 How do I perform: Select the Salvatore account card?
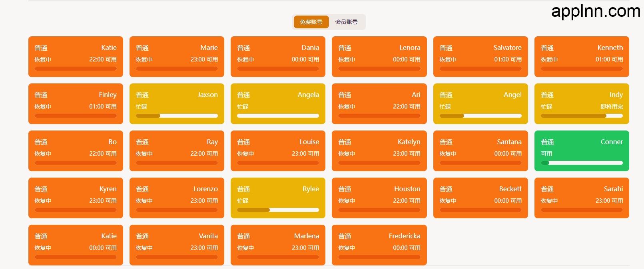(x=481, y=57)
